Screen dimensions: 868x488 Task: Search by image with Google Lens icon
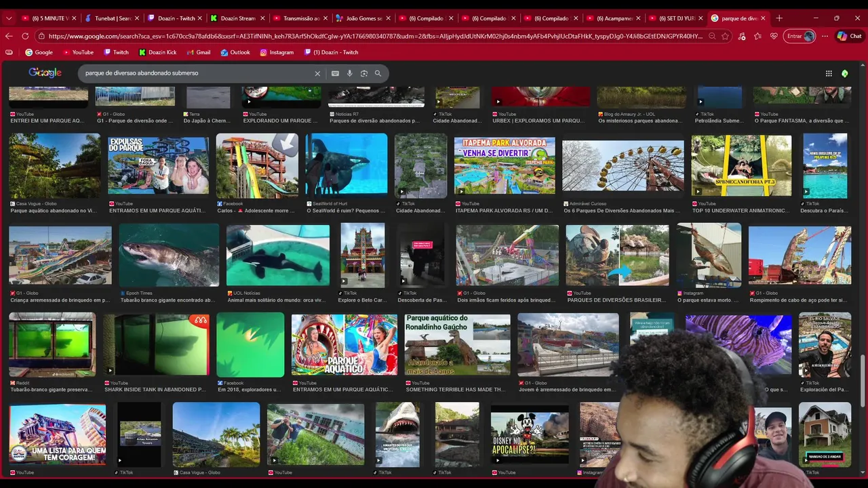click(x=364, y=73)
